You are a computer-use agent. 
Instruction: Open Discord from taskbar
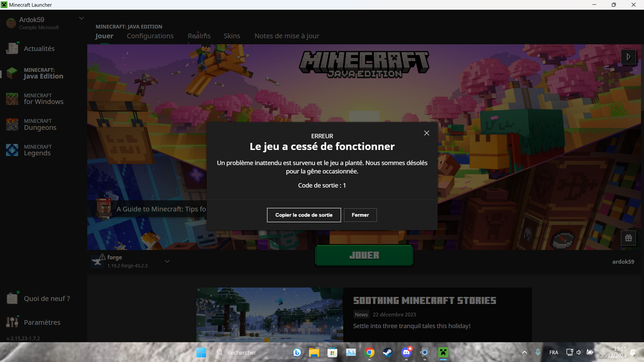click(x=406, y=353)
